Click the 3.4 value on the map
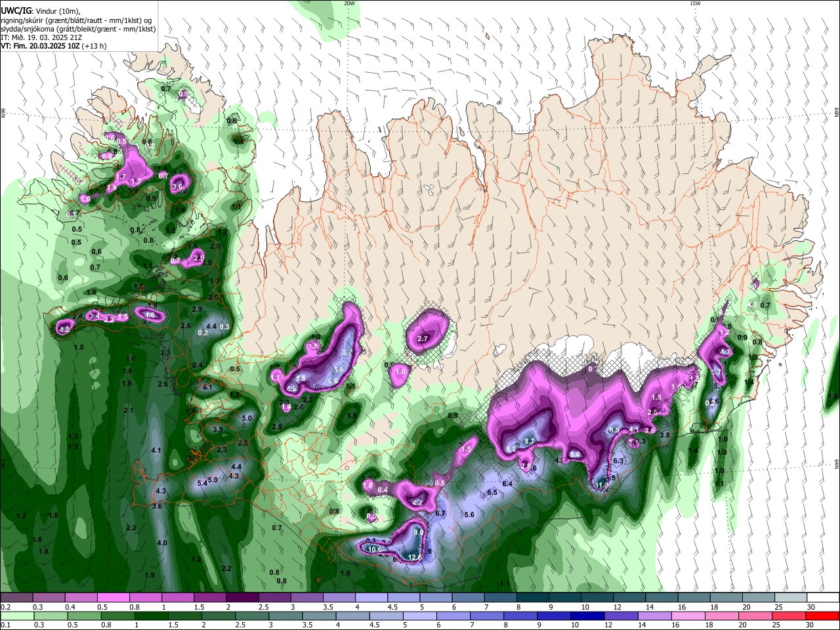 (94, 316)
